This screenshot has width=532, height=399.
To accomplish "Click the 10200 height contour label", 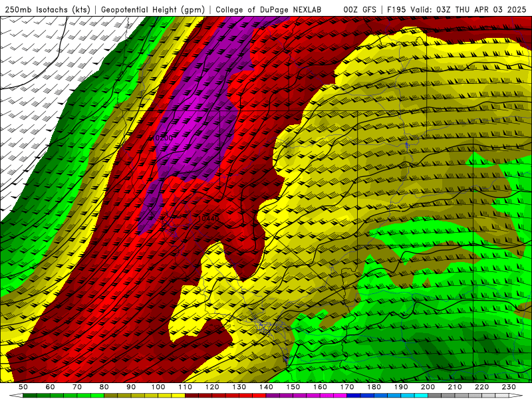I will click(x=162, y=138).
